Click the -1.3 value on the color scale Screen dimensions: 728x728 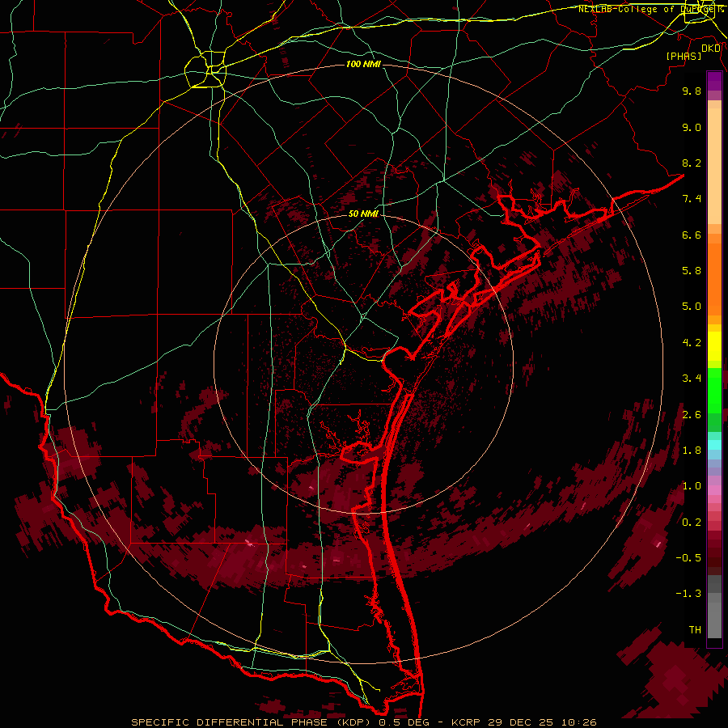click(688, 594)
